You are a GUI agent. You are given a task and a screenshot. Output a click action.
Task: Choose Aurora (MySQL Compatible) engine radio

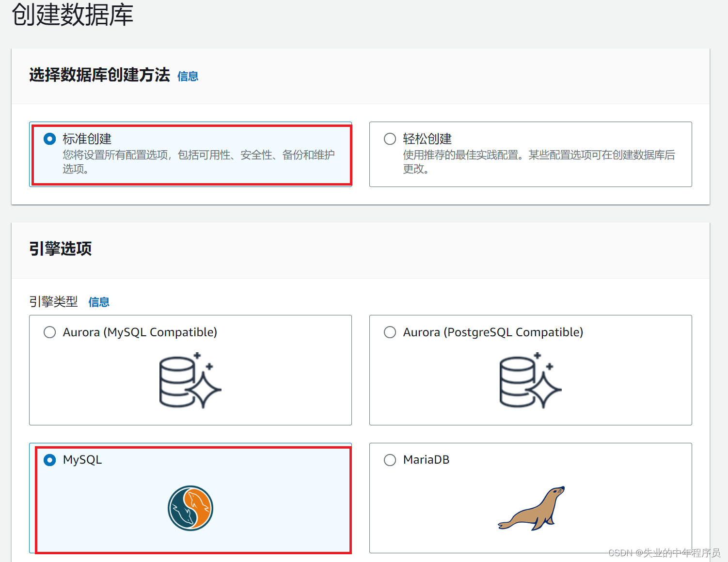50,332
